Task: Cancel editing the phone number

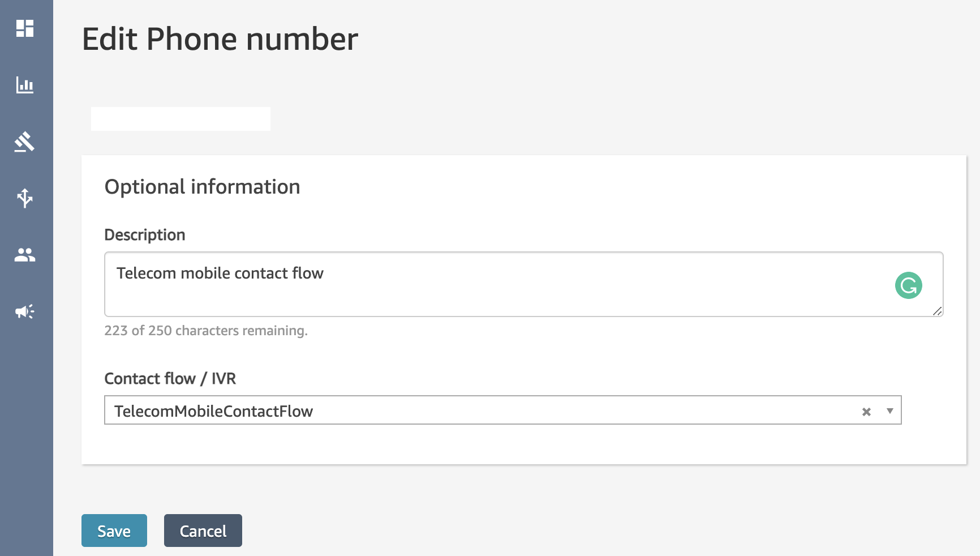Action: coord(203,531)
